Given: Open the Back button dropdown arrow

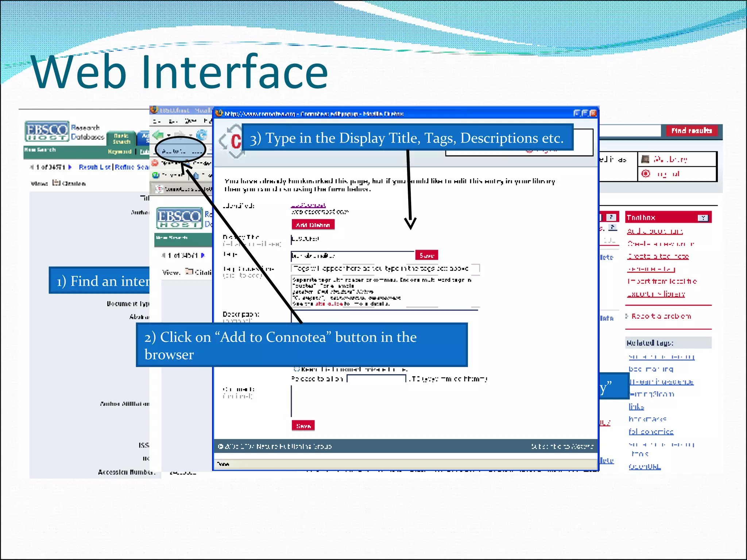Looking at the screenshot, I should click(169, 136).
